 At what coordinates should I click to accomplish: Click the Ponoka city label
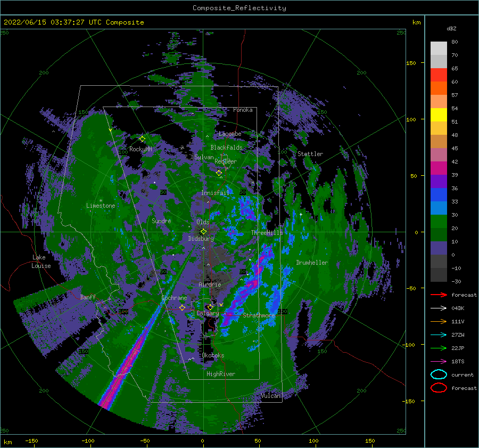(243, 110)
